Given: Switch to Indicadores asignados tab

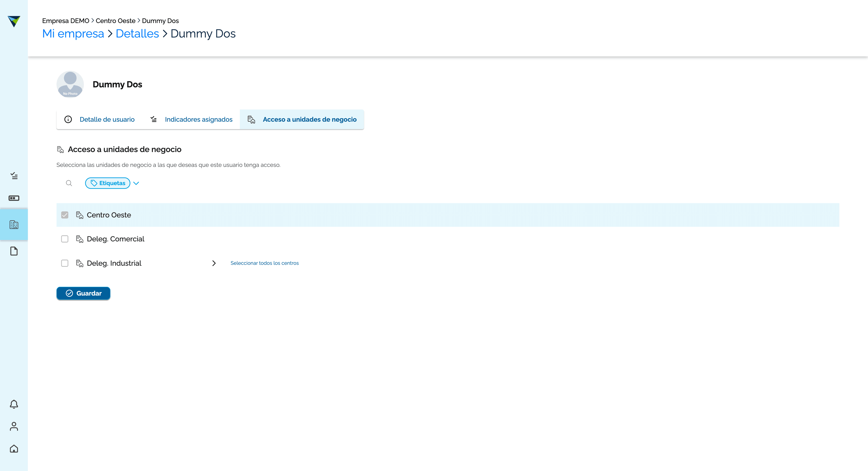Looking at the screenshot, I should click(x=191, y=120).
